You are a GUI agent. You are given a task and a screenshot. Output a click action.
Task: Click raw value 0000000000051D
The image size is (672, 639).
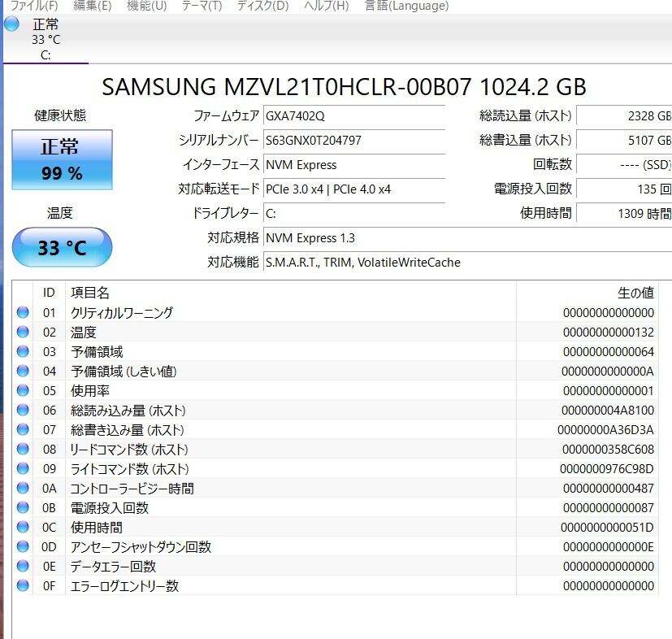(x=607, y=527)
